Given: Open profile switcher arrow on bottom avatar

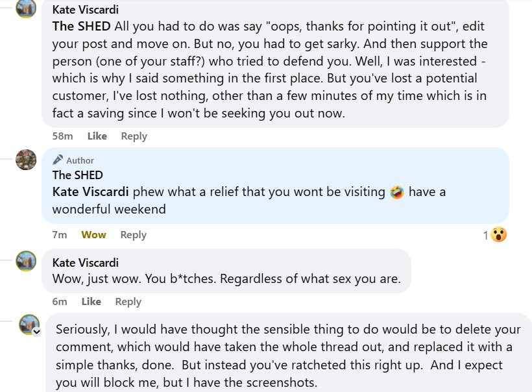Looking at the screenshot, I should 36,332.
